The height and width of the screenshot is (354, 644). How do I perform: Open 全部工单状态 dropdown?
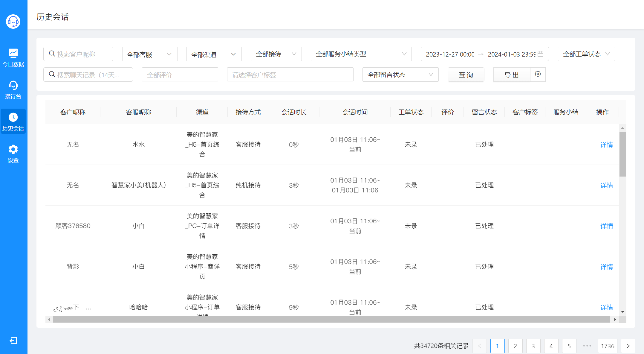pos(586,54)
